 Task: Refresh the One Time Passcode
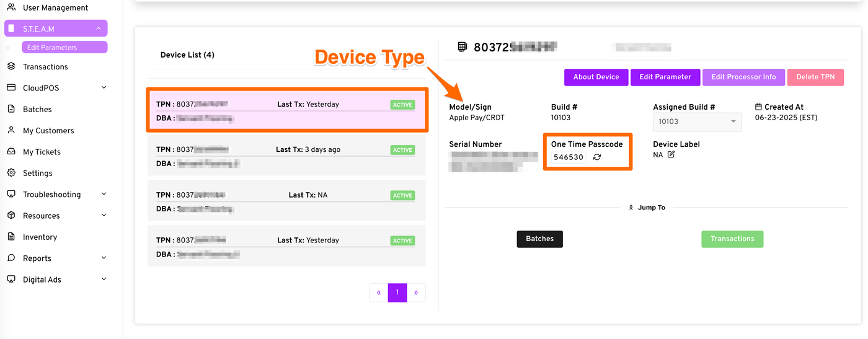597,157
